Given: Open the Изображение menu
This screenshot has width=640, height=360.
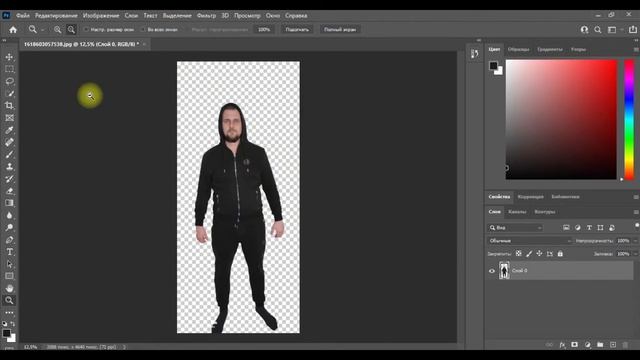Looking at the screenshot, I should (x=101, y=16).
